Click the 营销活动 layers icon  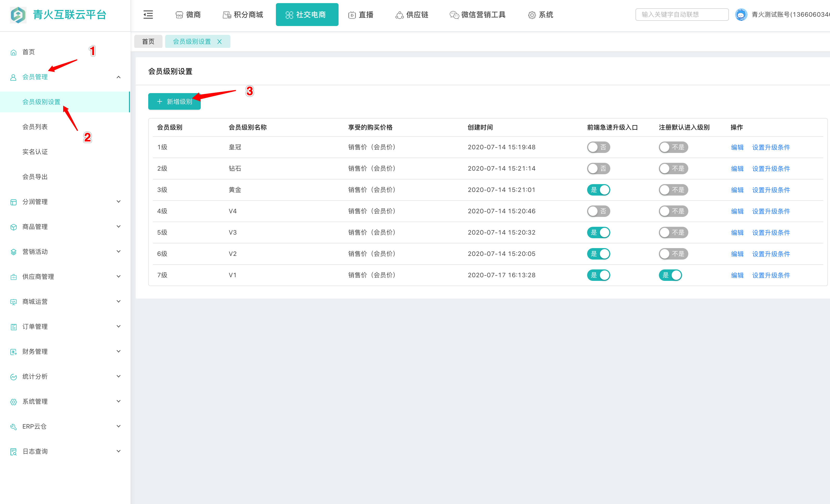[14, 252]
